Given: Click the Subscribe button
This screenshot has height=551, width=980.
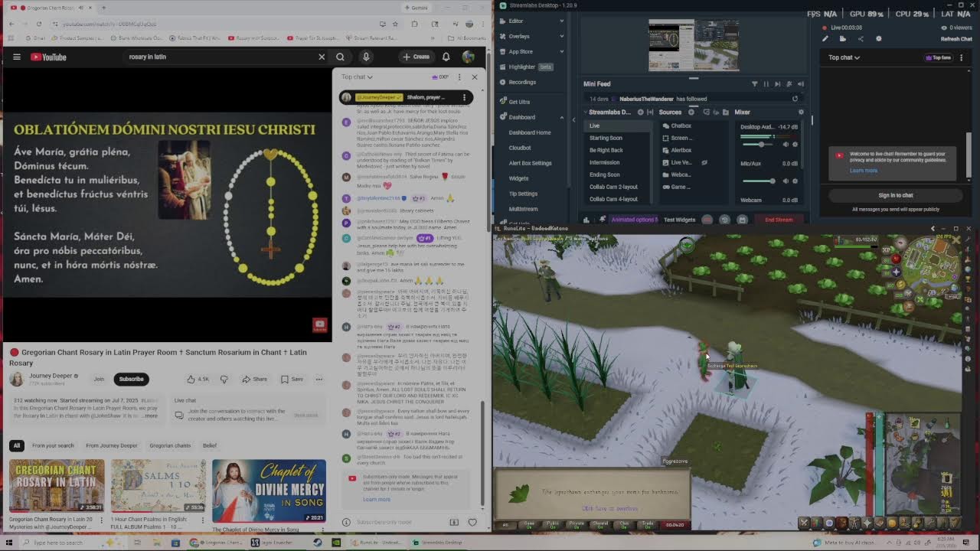Looking at the screenshot, I should click(131, 379).
